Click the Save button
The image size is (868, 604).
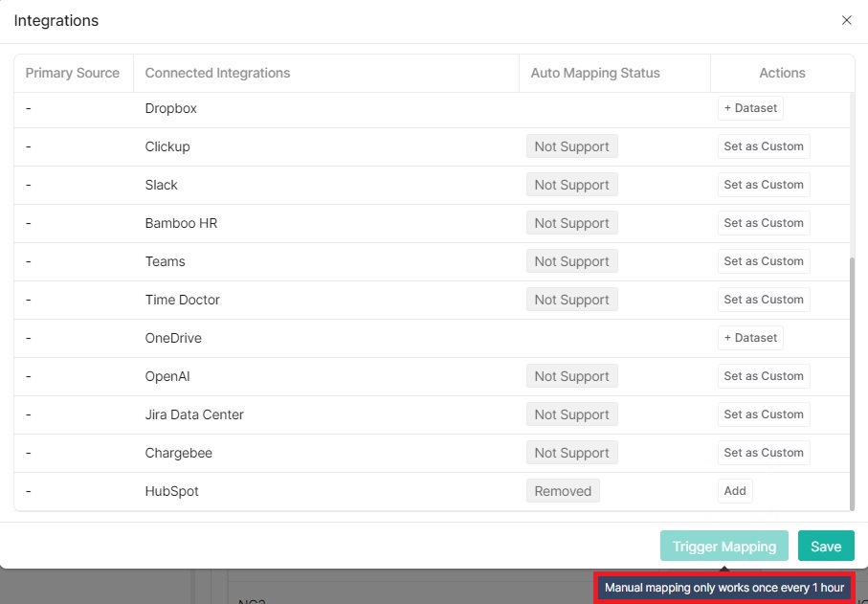point(825,546)
